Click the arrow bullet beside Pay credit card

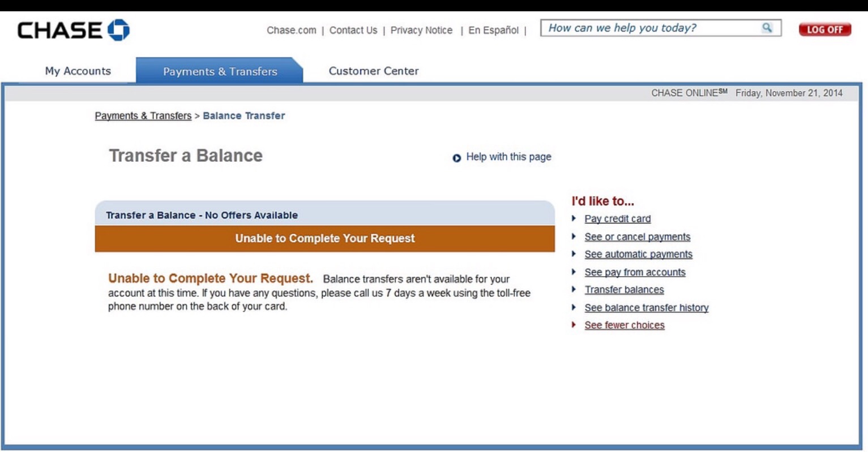(574, 218)
